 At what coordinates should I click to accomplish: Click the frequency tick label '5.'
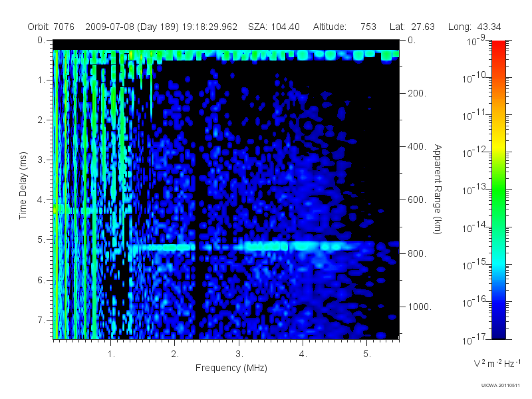(x=367, y=354)
